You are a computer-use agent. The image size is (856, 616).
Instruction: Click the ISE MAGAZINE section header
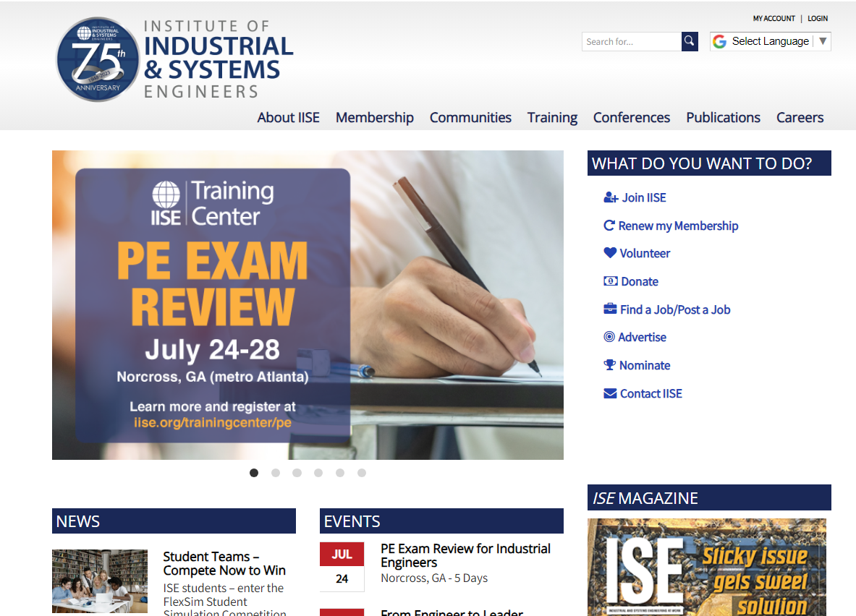[x=709, y=497]
